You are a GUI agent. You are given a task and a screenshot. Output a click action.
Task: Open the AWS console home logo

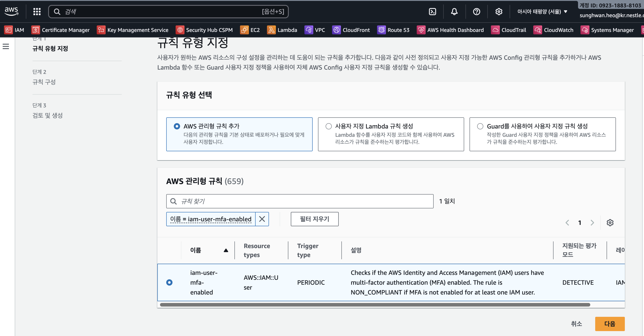[x=12, y=11]
